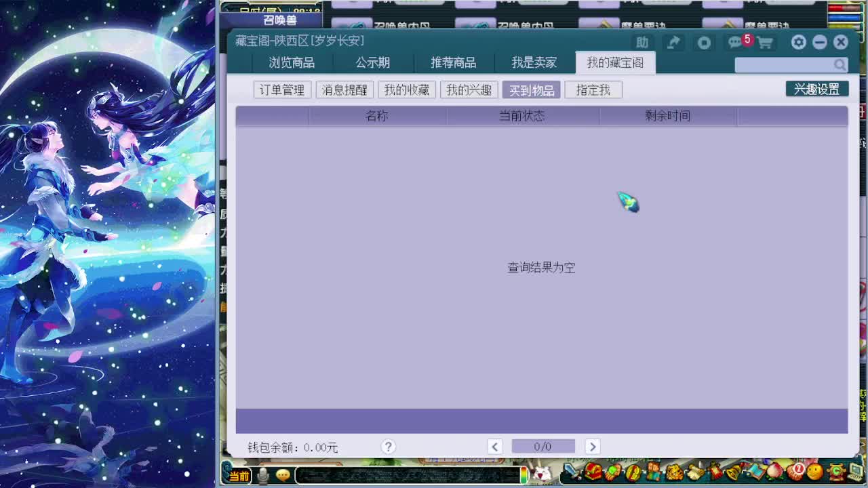Switch to 浏览商品 tab
Image resolution: width=868 pixels, height=488 pixels.
click(x=292, y=62)
